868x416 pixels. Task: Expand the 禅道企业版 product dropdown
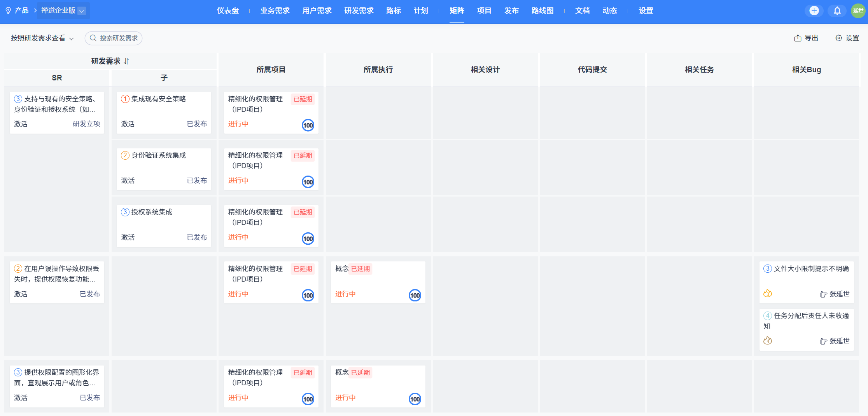click(x=82, y=11)
